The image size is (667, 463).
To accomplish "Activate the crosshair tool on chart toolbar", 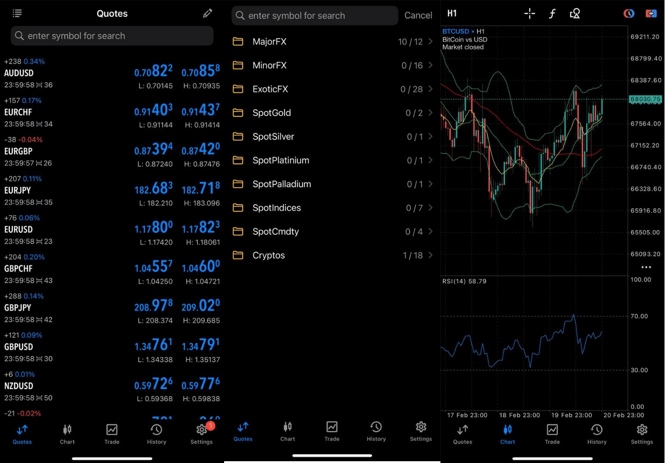I will (x=529, y=14).
